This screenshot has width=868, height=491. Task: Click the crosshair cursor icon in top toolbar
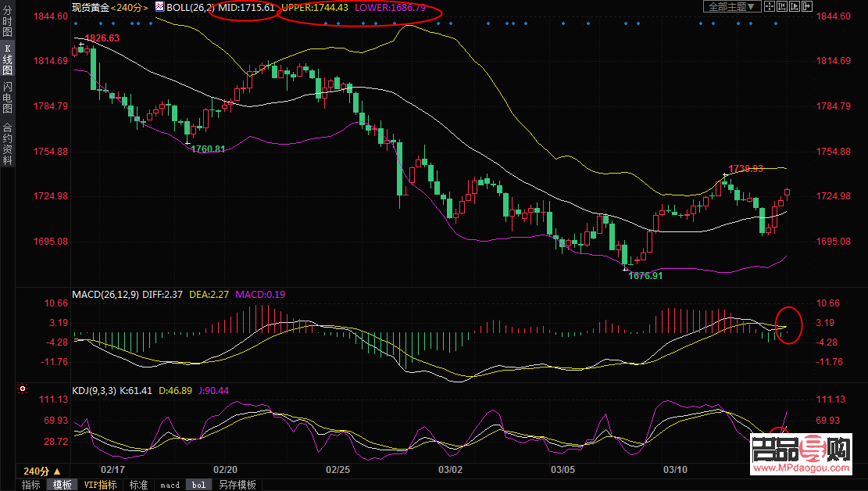tap(769, 6)
